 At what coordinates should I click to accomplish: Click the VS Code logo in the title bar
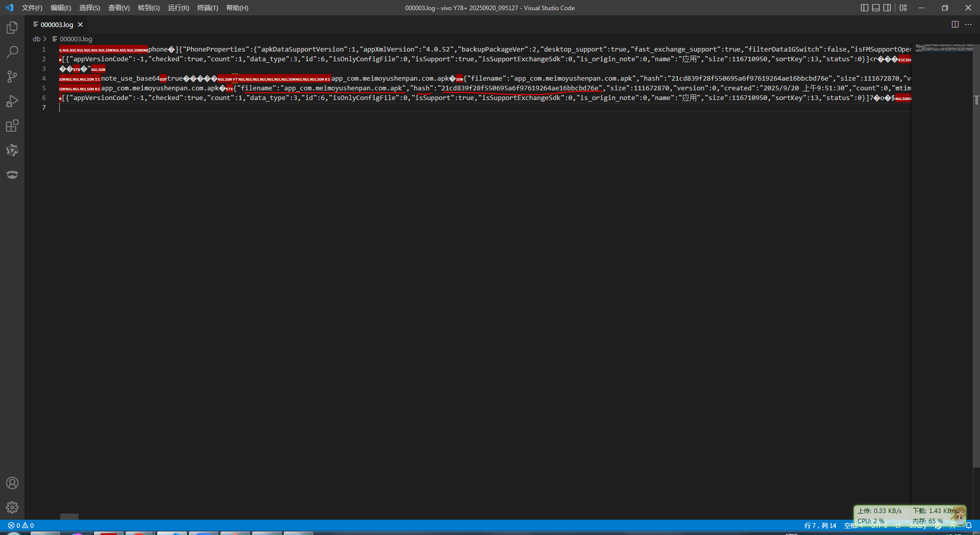pos(9,8)
